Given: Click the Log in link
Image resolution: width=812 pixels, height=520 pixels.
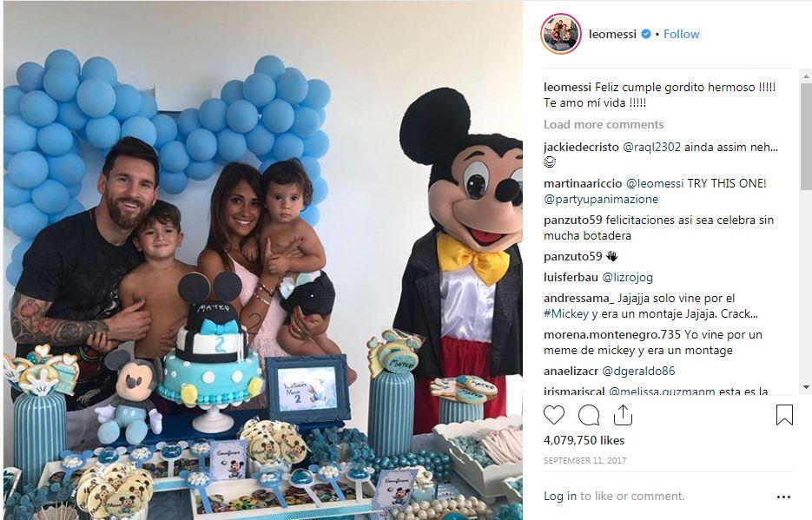Looking at the screenshot, I should pyautogui.click(x=560, y=497).
